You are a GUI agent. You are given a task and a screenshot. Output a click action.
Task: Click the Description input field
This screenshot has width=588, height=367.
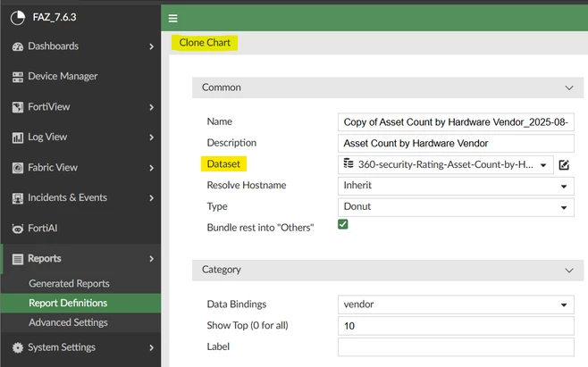456,143
